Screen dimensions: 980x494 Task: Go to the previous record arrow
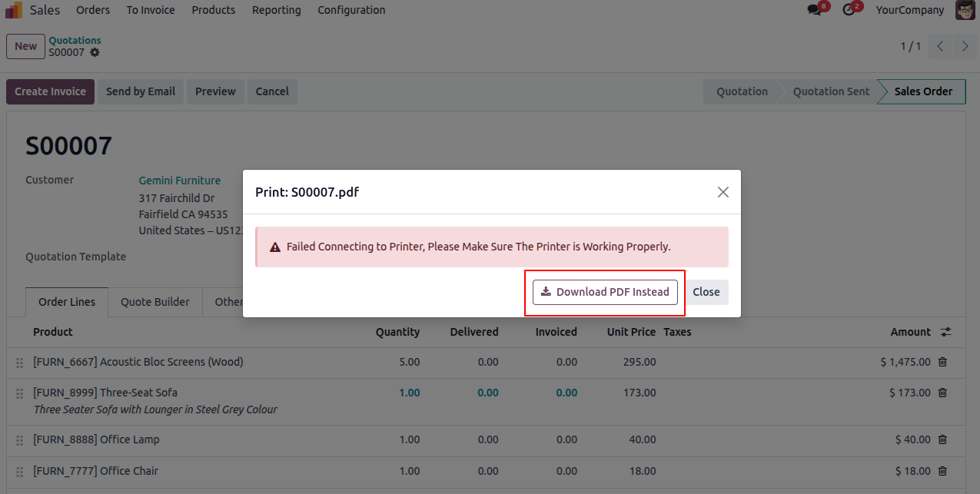tap(940, 46)
